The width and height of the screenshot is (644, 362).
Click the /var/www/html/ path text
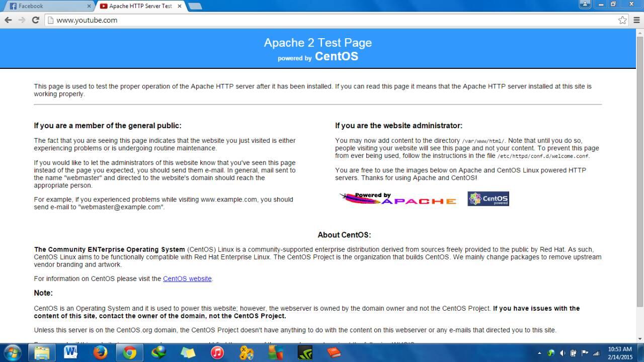(483, 141)
